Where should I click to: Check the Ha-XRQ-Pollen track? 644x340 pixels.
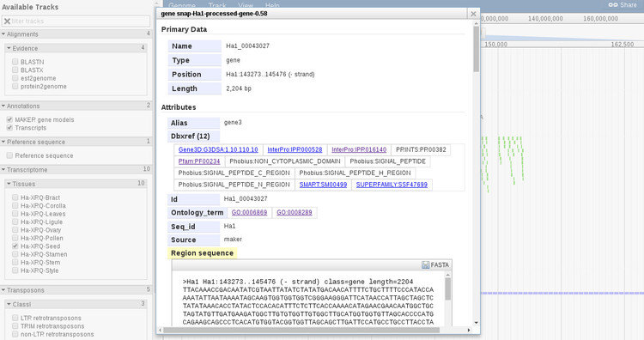point(15,238)
